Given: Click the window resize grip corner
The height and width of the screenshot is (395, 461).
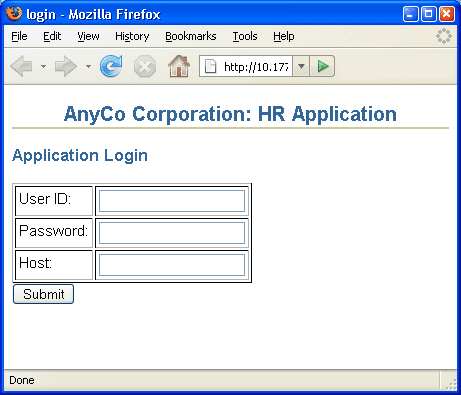Looking at the screenshot, I should (x=451, y=385).
